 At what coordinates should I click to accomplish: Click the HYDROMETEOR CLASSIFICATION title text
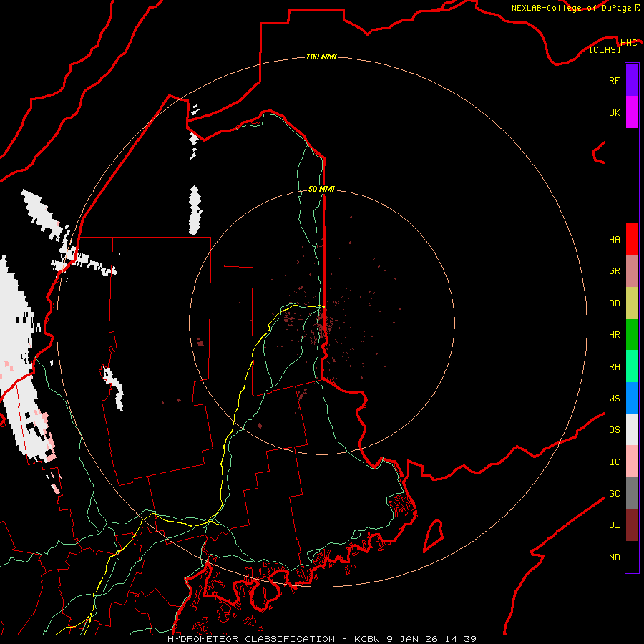[251, 639]
